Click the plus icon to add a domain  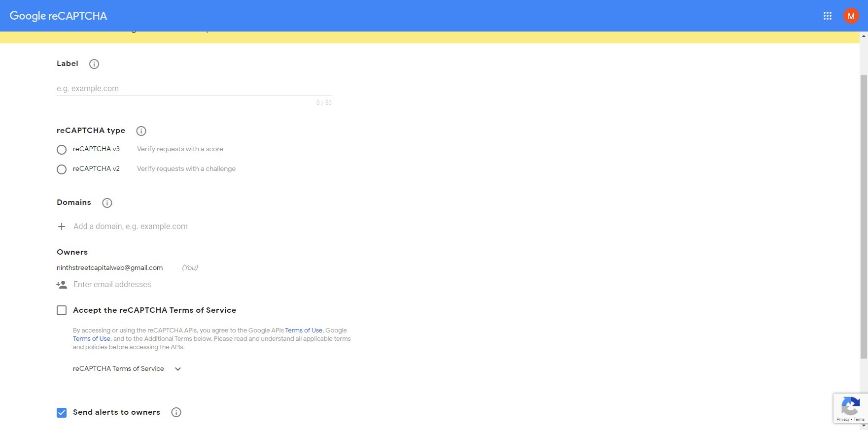(x=62, y=227)
